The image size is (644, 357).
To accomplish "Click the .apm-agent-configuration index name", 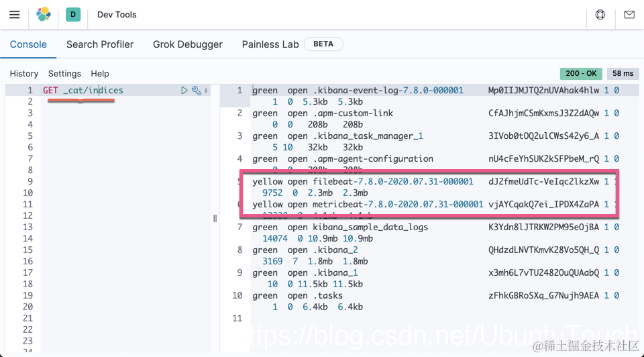I will point(373,159).
